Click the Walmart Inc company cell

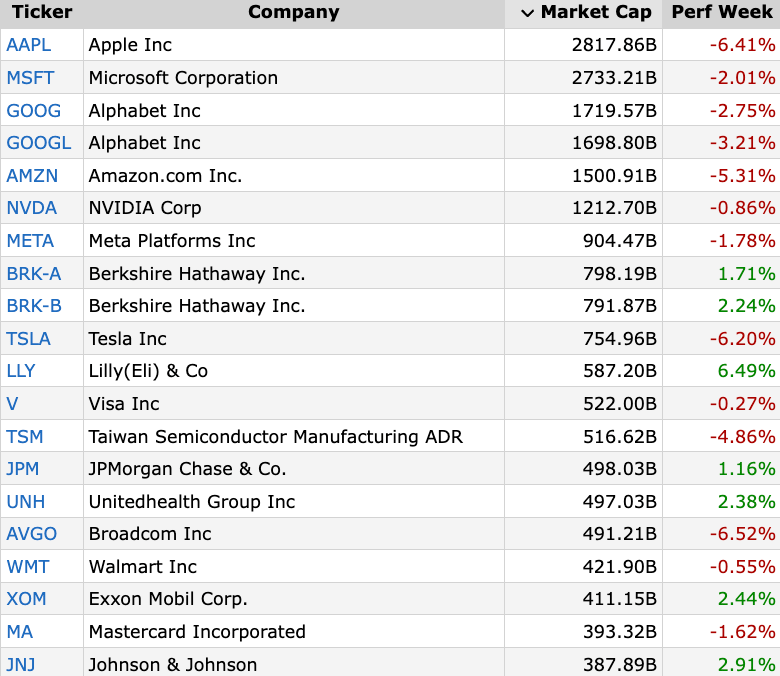tap(143, 567)
